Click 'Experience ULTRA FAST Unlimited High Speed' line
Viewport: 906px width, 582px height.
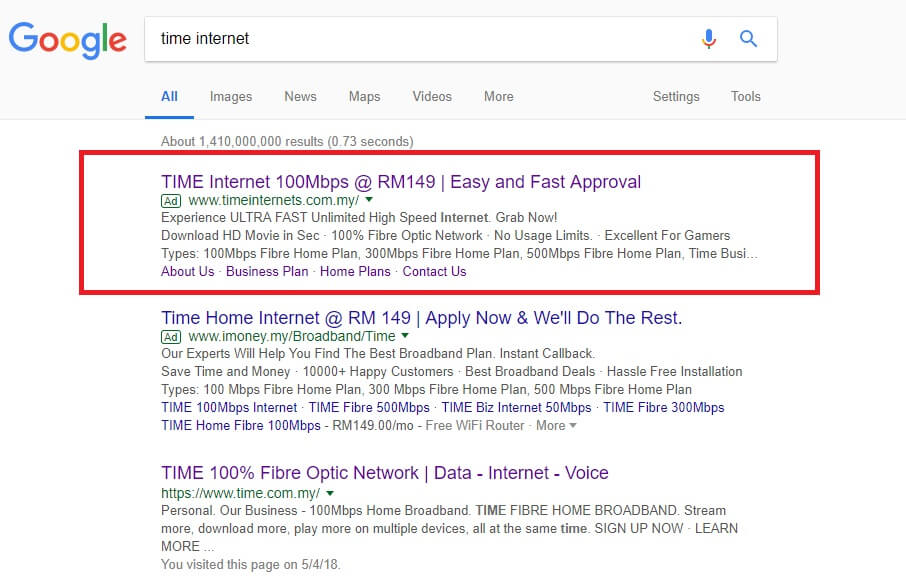[x=359, y=217]
